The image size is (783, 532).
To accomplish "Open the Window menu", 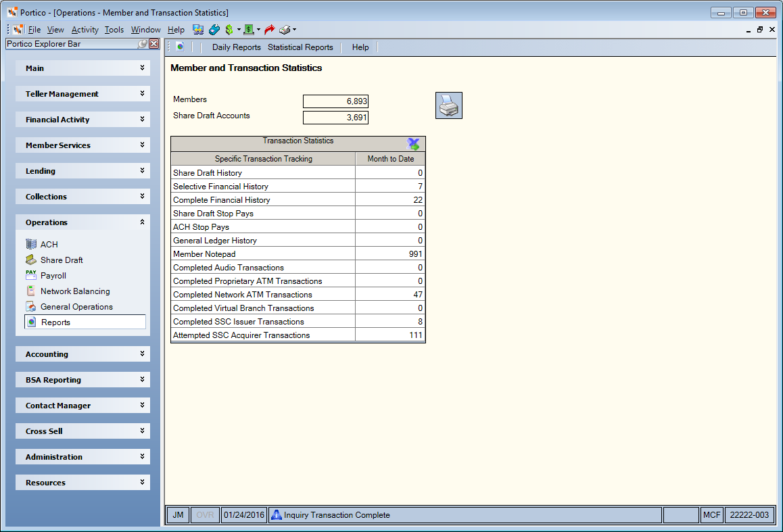I will coord(146,30).
